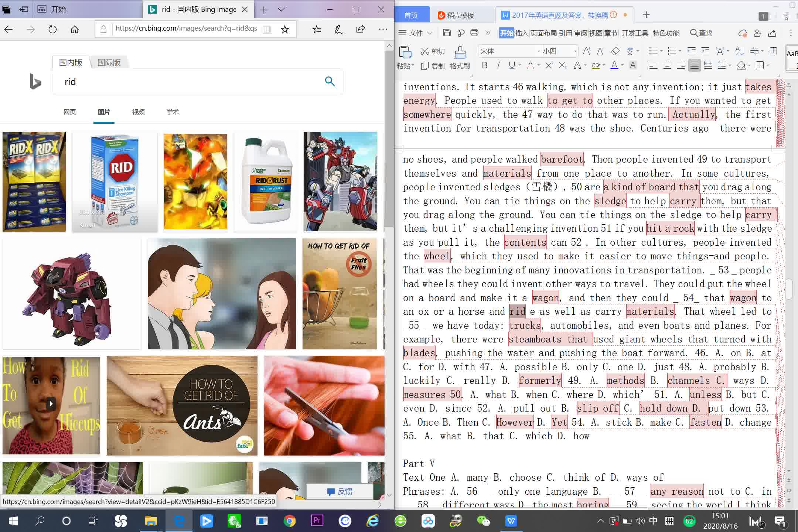Increase paragraph indent icon
Screen dimensions: 798x532
click(705, 51)
